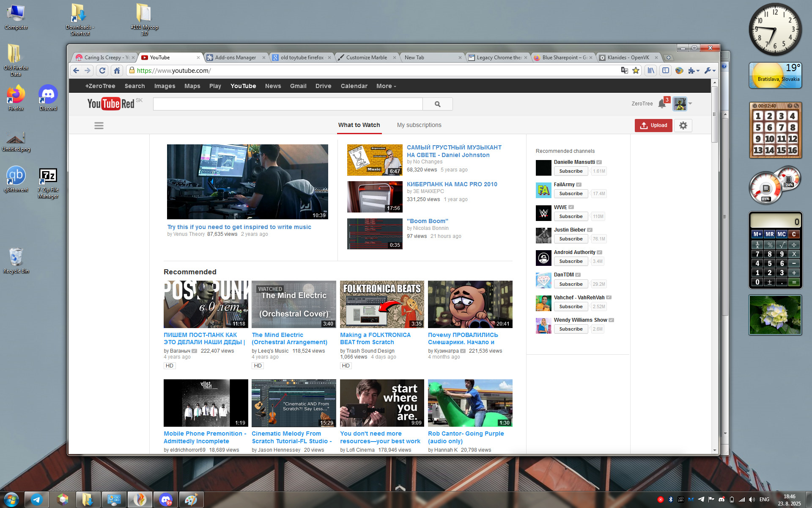Subscribe to FailArmy channel
The image size is (812, 508).
pyautogui.click(x=571, y=194)
